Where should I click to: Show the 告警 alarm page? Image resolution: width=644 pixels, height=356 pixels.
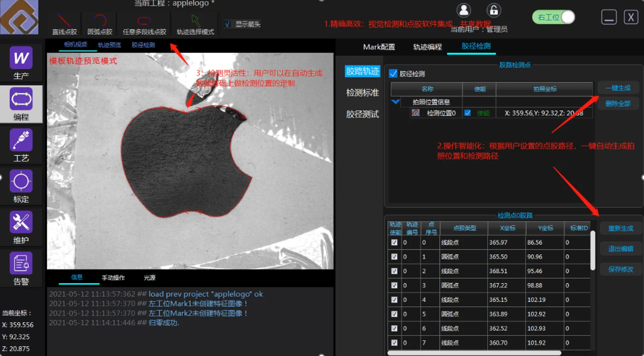coord(21,268)
